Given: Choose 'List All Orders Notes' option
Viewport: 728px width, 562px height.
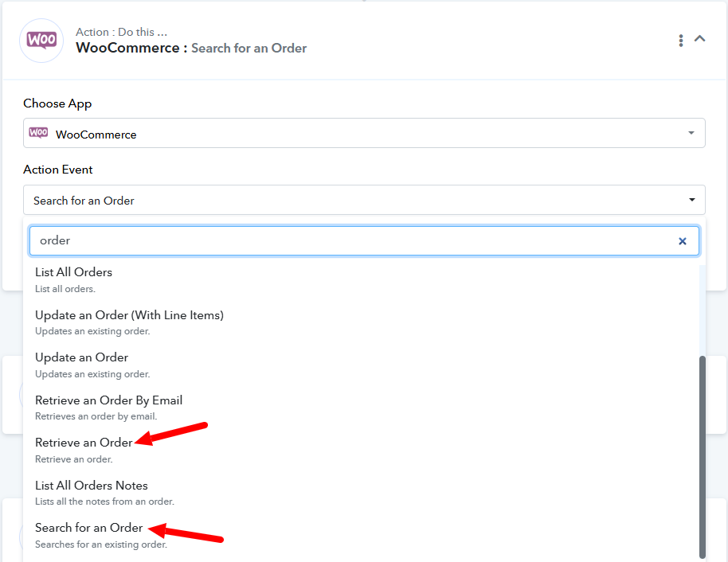Looking at the screenshot, I should (x=92, y=486).
